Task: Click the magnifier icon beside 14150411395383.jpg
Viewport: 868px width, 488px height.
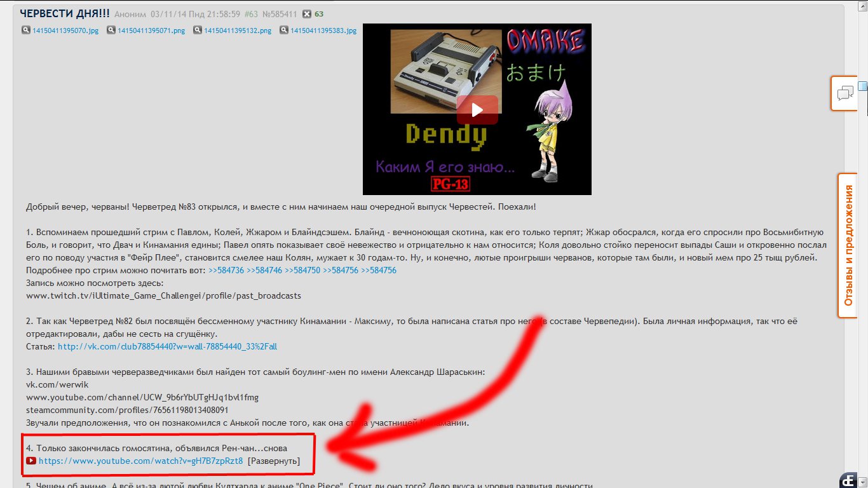Action: [284, 30]
